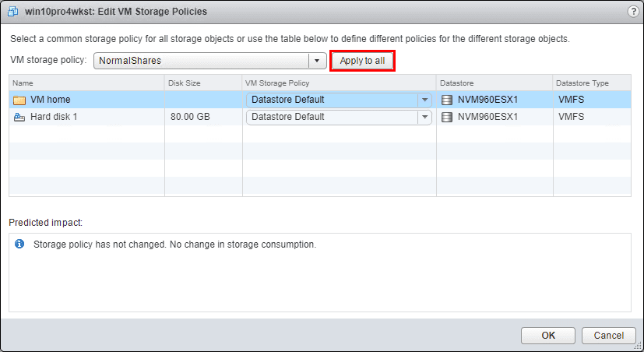Viewport: 644px width, 352px height.
Task: Click the Datastore column header
Action: pos(494,83)
